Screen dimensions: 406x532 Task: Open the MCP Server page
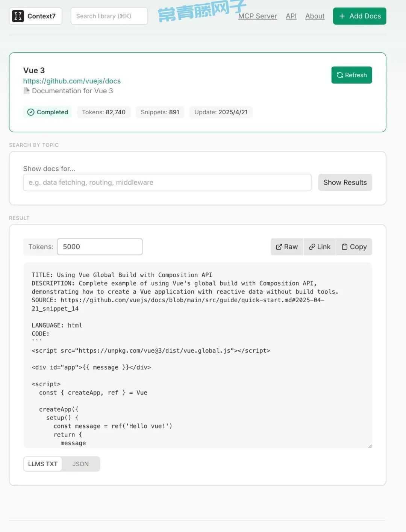click(258, 16)
